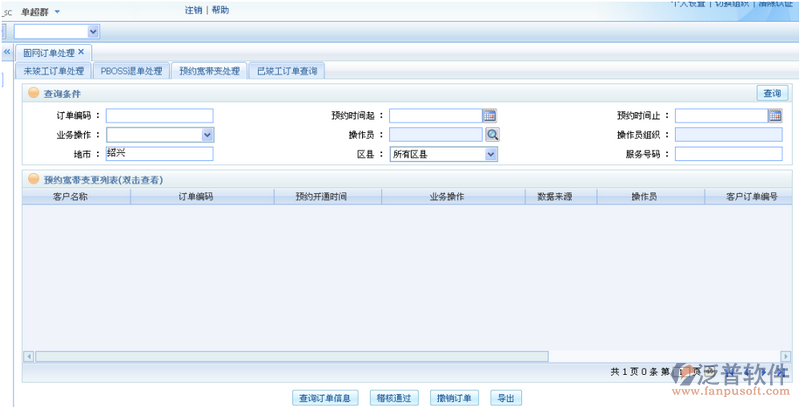800x407 pixels.
Task: Click the 查询 button
Action: 772,93
